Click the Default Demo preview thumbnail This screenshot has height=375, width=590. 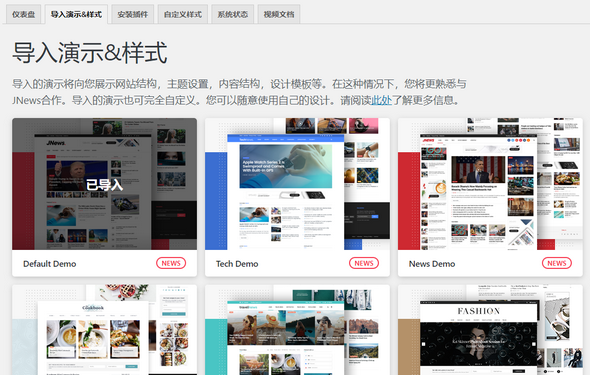tap(104, 184)
